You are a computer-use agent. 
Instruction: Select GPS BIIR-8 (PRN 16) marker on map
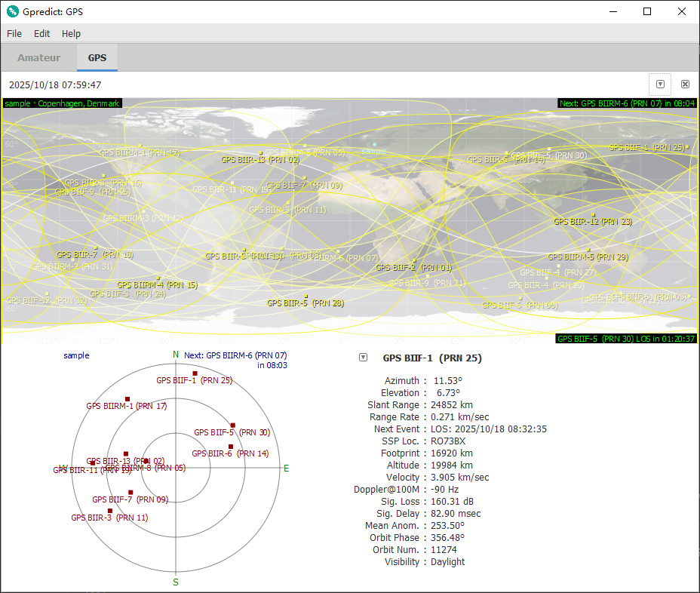point(103,176)
